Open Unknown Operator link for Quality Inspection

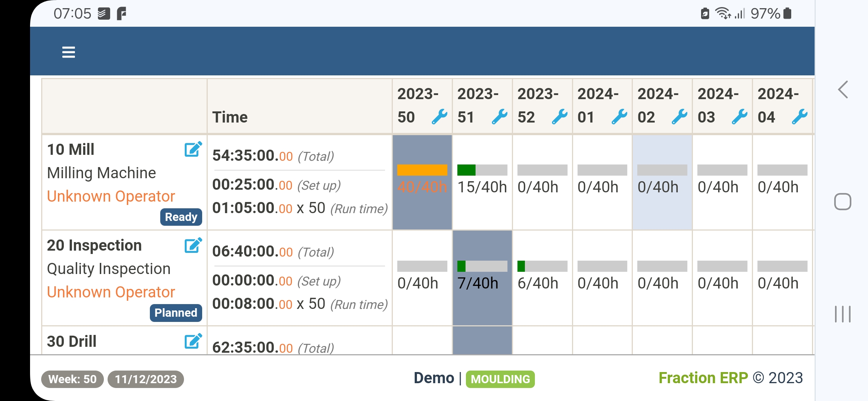coord(111,292)
